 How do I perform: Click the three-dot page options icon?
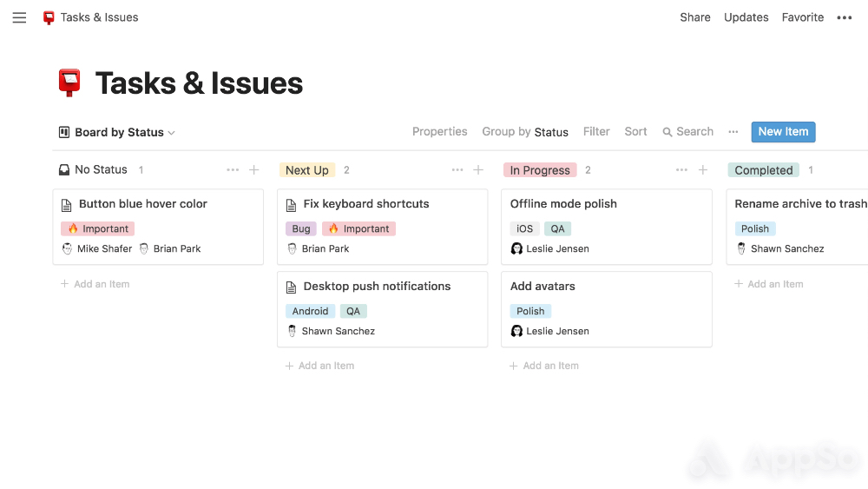pos(845,17)
